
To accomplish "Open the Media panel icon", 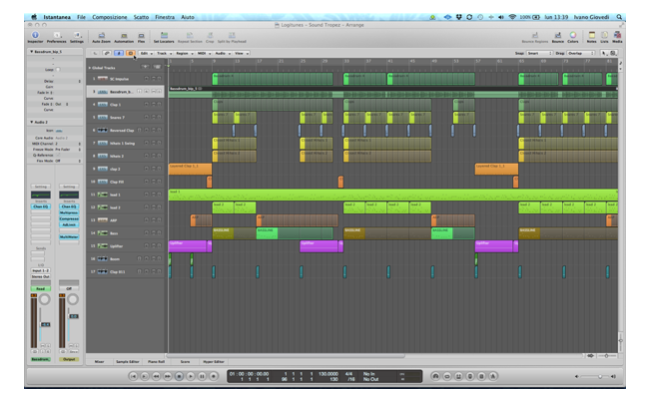I will click(x=617, y=37).
